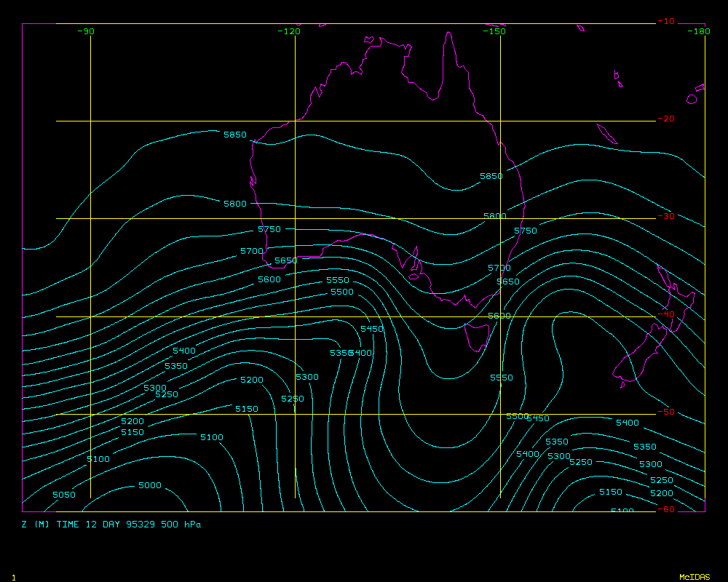Click the frame number 1 indicator
This screenshot has height=582, width=728.
(13, 578)
